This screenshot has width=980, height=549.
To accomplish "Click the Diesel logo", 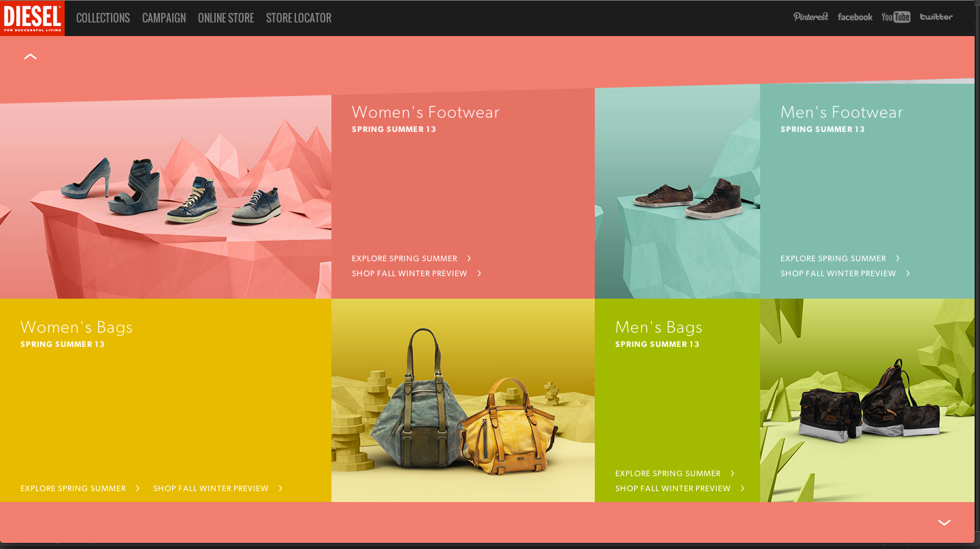I will point(32,18).
